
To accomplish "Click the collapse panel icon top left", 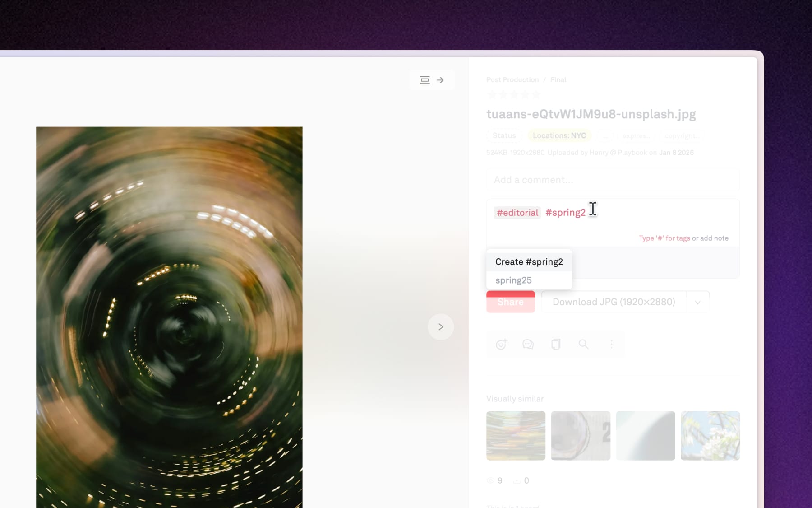I will click(x=424, y=80).
